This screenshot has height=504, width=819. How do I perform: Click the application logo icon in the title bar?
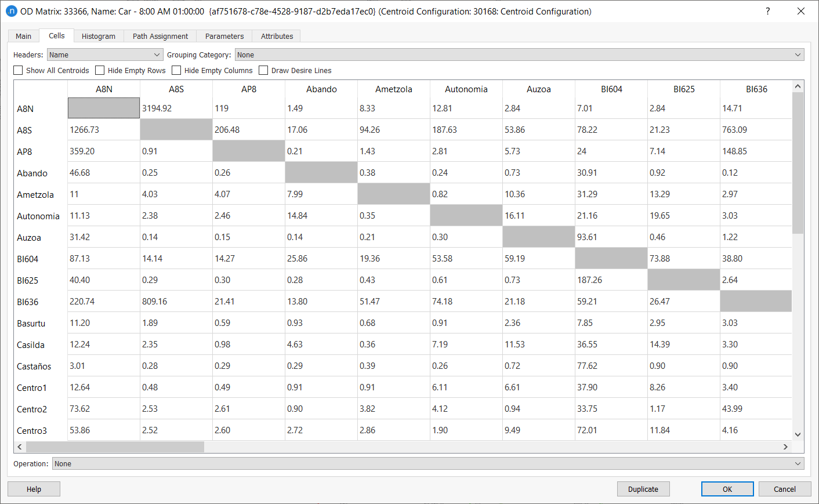coord(12,10)
